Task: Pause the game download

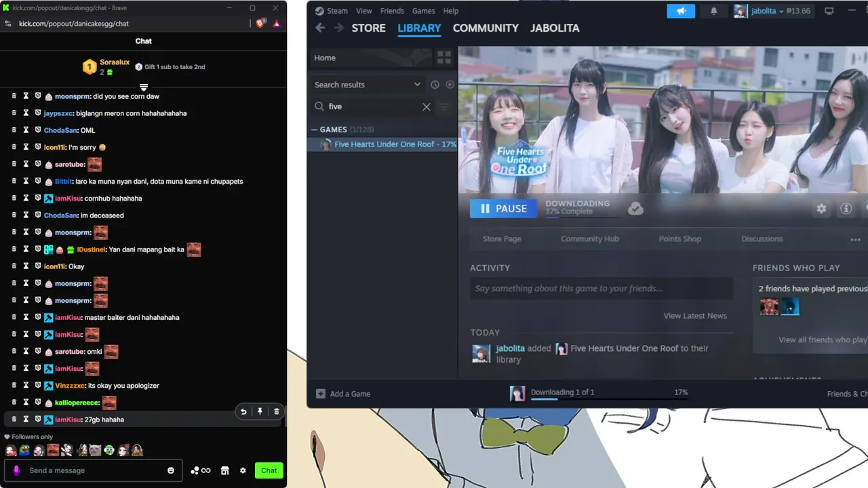Action: click(503, 209)
